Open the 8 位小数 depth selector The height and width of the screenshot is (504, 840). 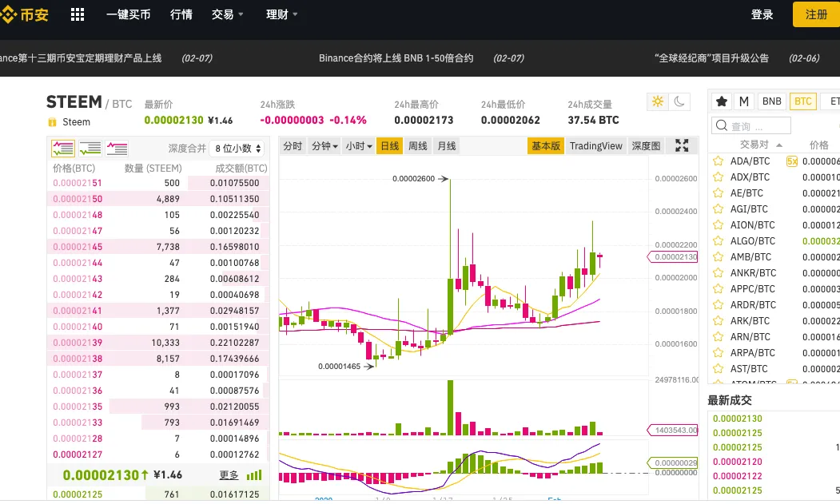(238, 149)
